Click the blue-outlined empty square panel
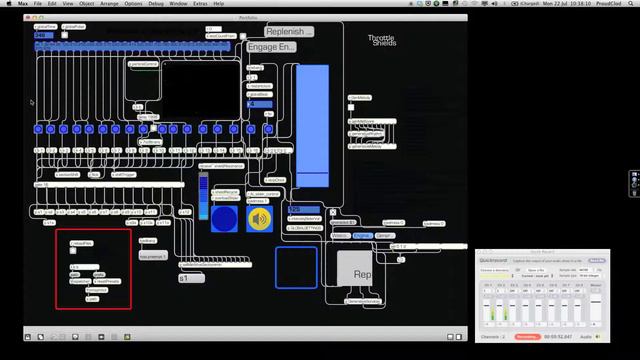 [296, 268]
